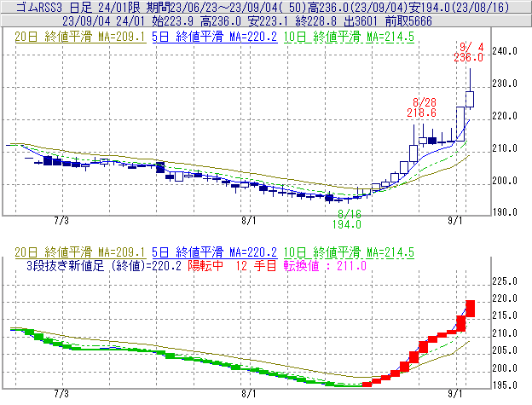Image resolution: width=532 pixels, height=405 pixels.
Task: Click the 7/3 date label under lower chart
Action: 61,394
